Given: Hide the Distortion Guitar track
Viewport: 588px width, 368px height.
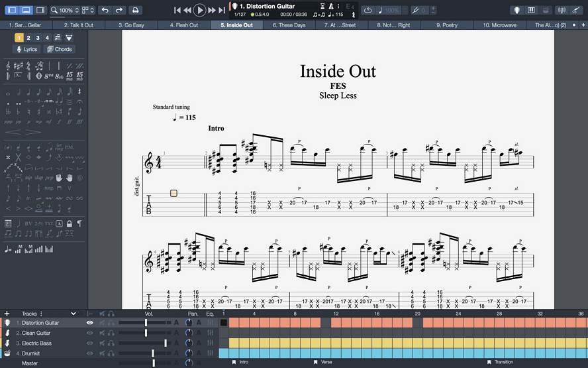Looking at the screenshot, I should 89,322.
